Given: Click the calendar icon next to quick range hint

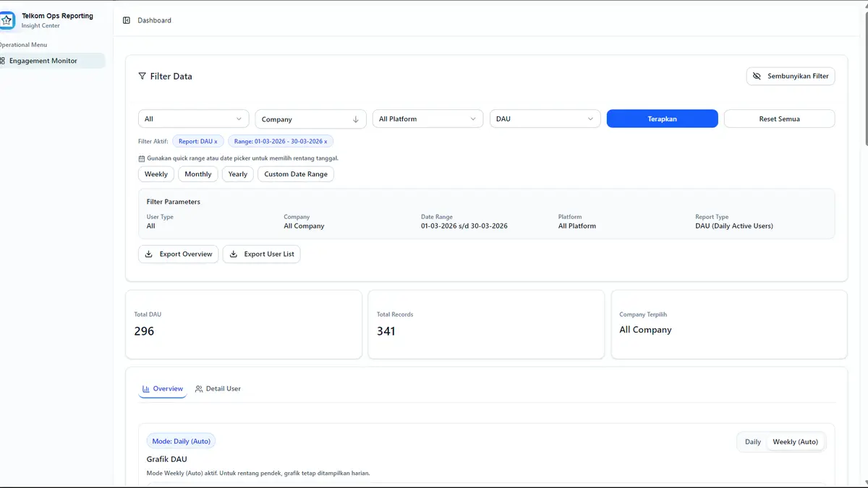Looking at the screenshot, I should 142,158.
